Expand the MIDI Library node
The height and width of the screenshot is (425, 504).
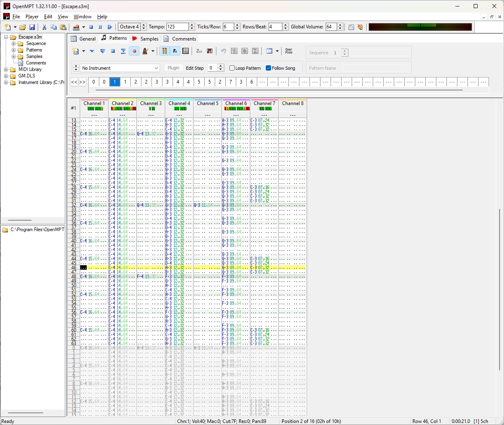(6, 69)
